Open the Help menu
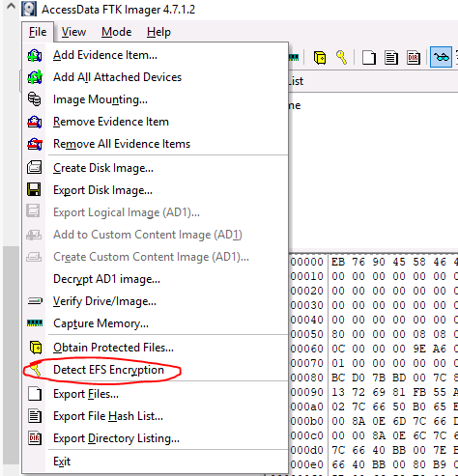The width and height of the screenshot is (458, 476). [x=158, y=32]
